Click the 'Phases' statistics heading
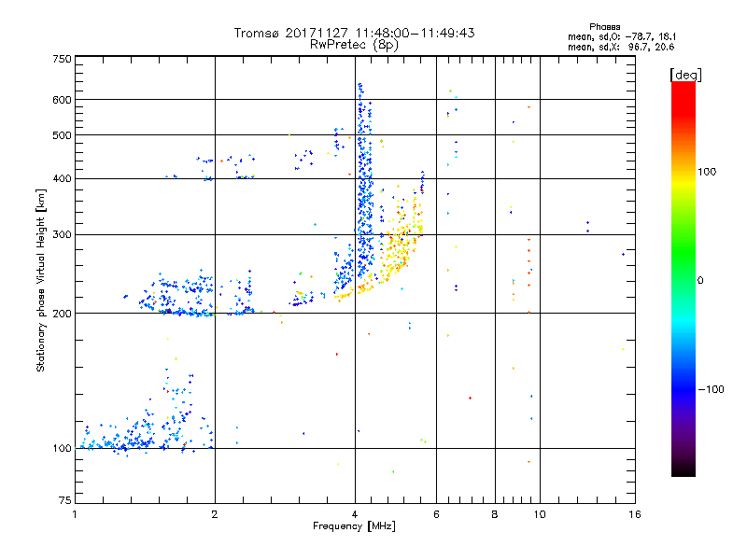Image resolution: width=747 pixels, height=560 pixels. pyautogui.click(x=604, y=27)
